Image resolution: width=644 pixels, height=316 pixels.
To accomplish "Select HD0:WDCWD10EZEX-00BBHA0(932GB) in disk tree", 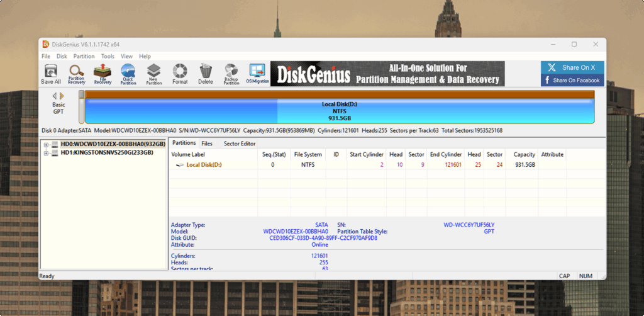I will [113, 145].
